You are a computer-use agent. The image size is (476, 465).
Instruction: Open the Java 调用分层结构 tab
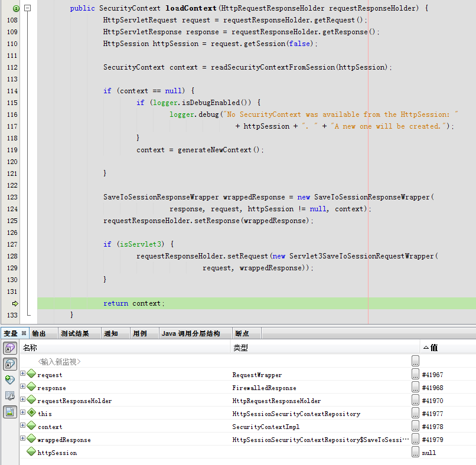click(x=191, y=333)
